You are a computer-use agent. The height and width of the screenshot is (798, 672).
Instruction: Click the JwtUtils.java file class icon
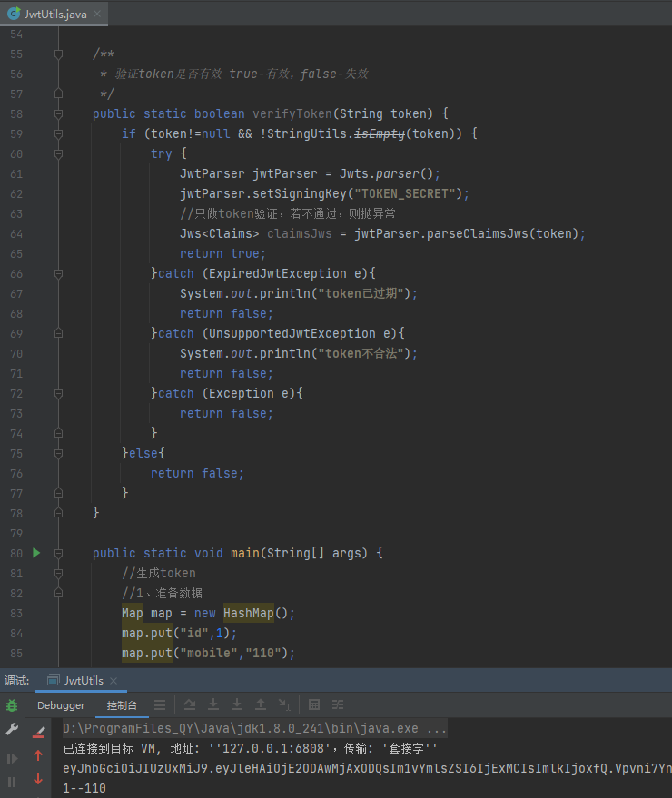click(x=14, y=14)
